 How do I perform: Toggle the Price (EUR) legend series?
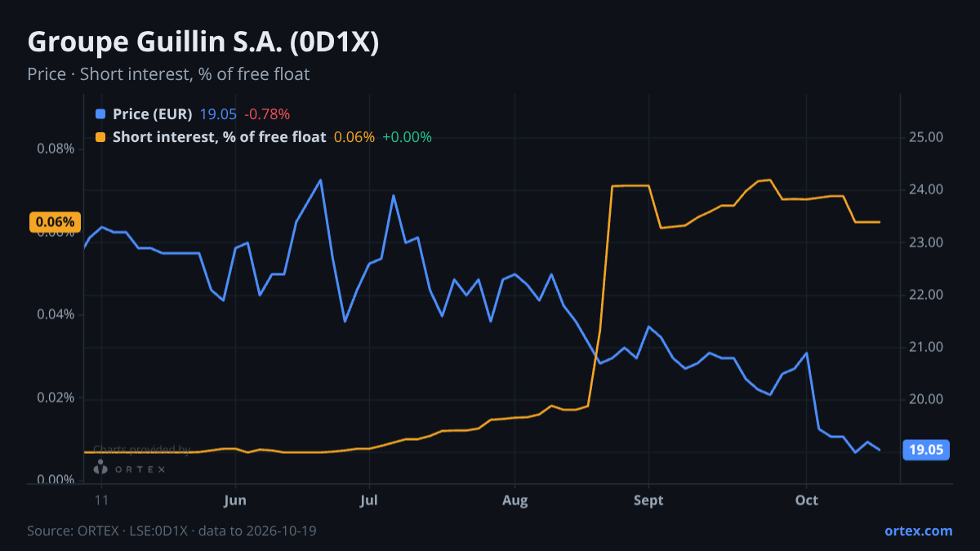coord(153,114)
